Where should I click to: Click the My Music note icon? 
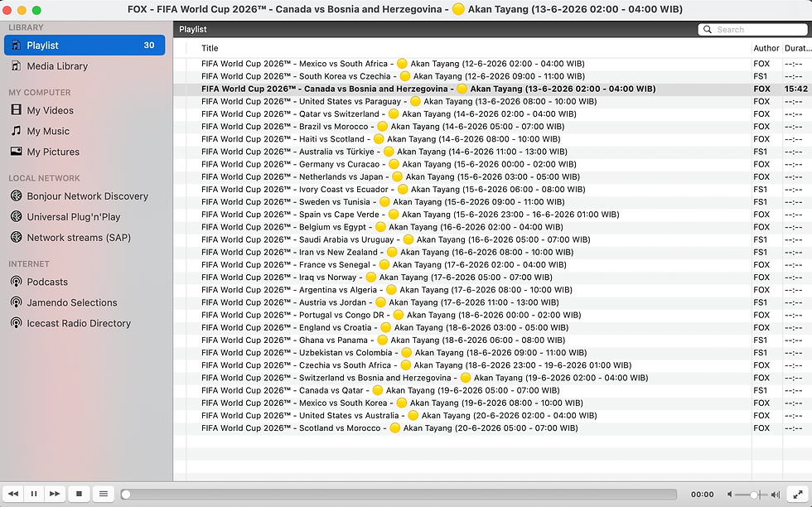coord(16,131)
